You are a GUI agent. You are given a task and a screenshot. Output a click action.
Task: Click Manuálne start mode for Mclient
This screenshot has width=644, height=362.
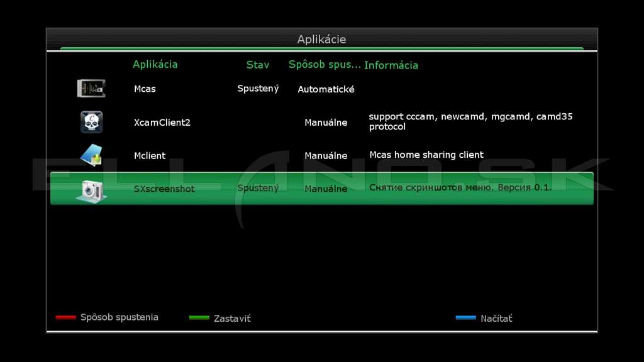[326, 156]
